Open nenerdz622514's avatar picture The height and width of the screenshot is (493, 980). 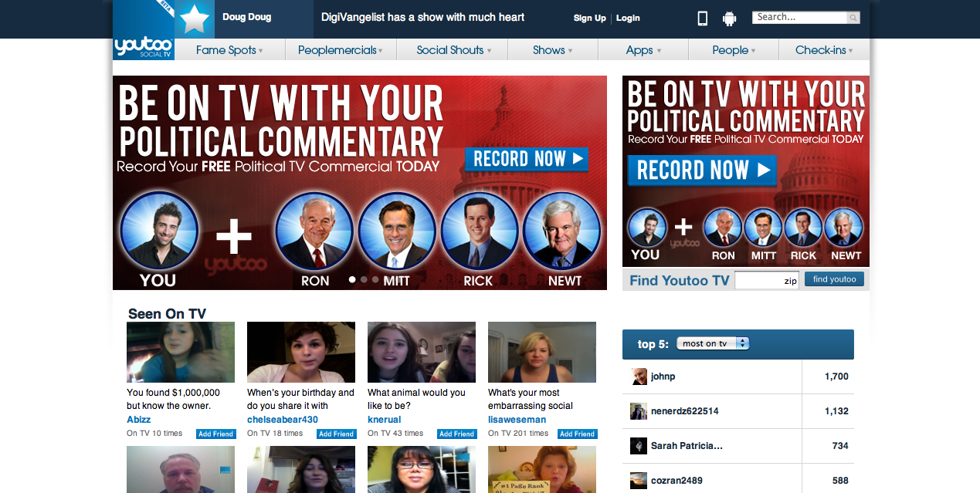(639, 411)
